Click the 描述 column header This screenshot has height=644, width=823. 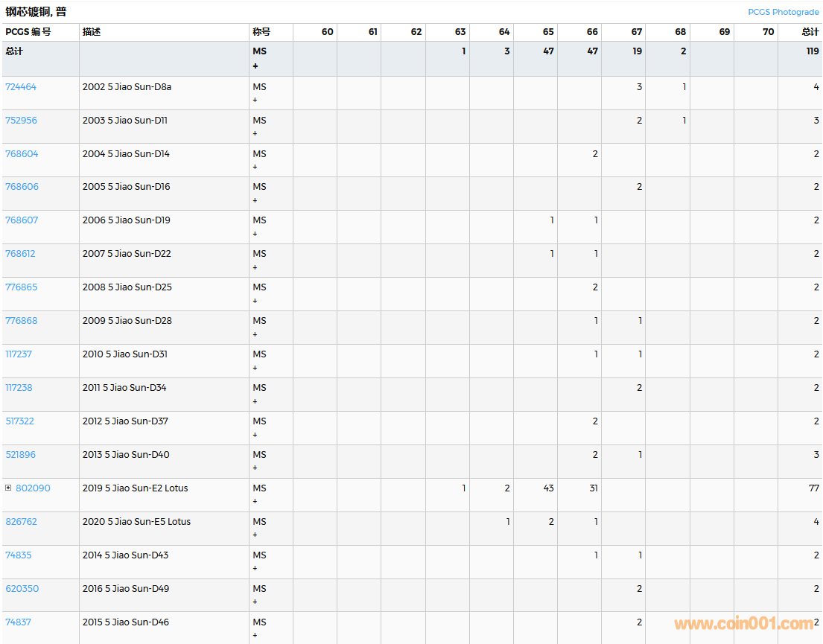(x=92, y=32)
